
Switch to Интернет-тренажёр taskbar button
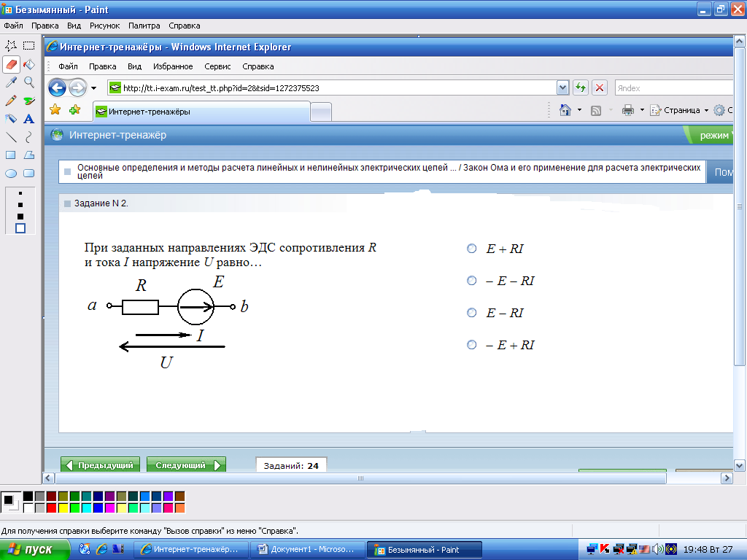pos(191,550)
